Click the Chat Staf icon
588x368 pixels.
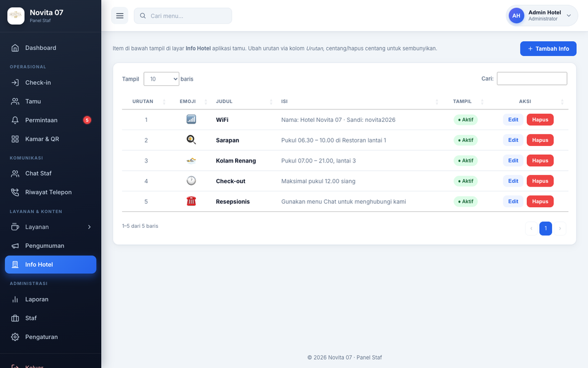(x=15, y=174)
